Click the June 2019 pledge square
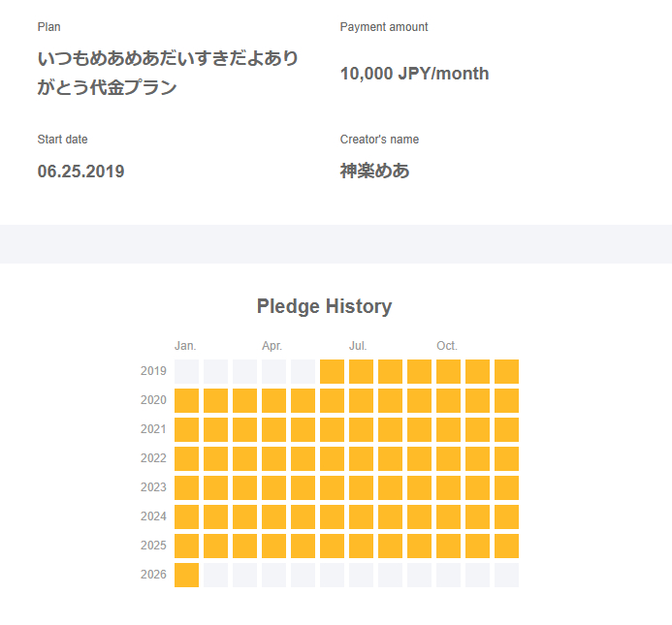The height and width of the screenshot is (625, 672). click(x=332, y=371)
